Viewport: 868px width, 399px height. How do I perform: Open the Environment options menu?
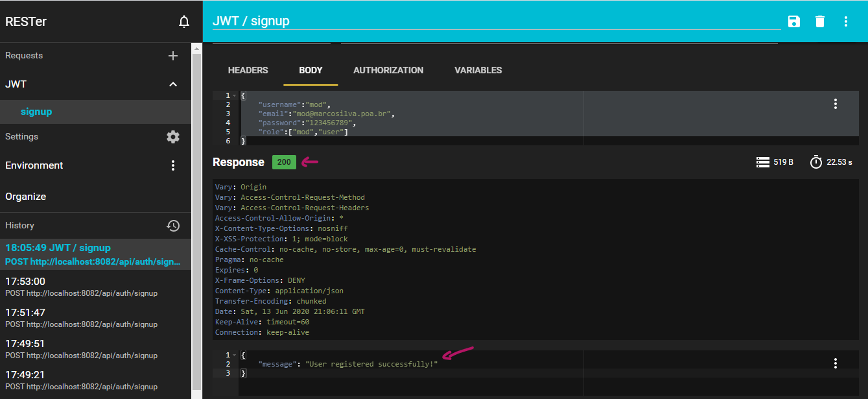(x=173, y=165)
